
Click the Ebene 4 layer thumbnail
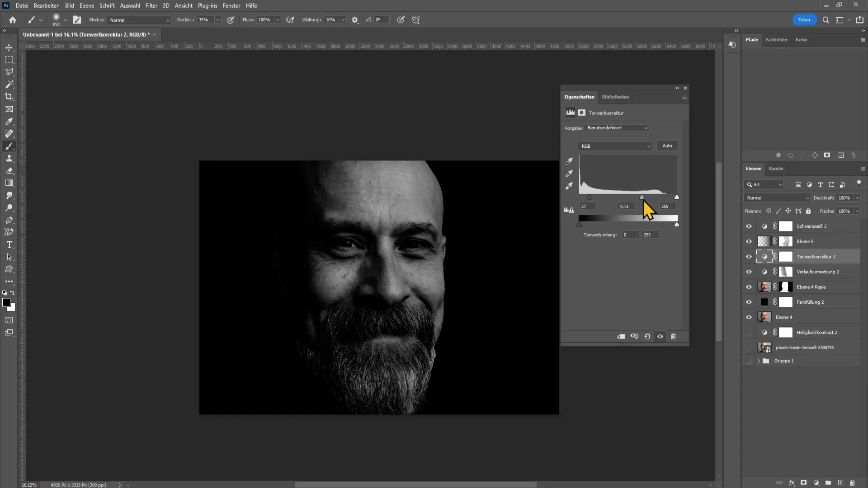tap(765, 316)
